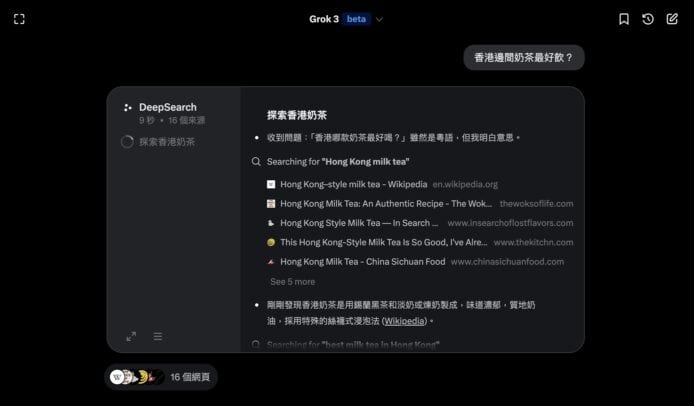This screenshot has width=694, height=406.
Task: Click the fullscreen expand icon
Action: click(x=19, y=19)
